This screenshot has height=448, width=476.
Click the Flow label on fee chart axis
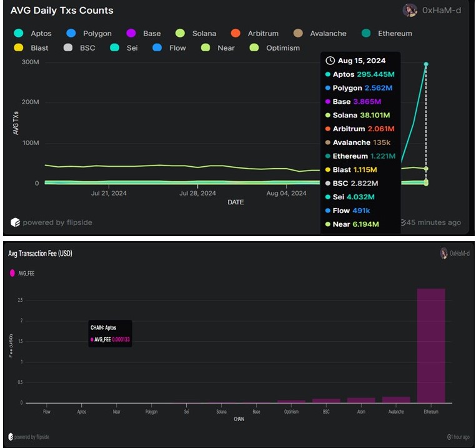click(x=47, y=412)
